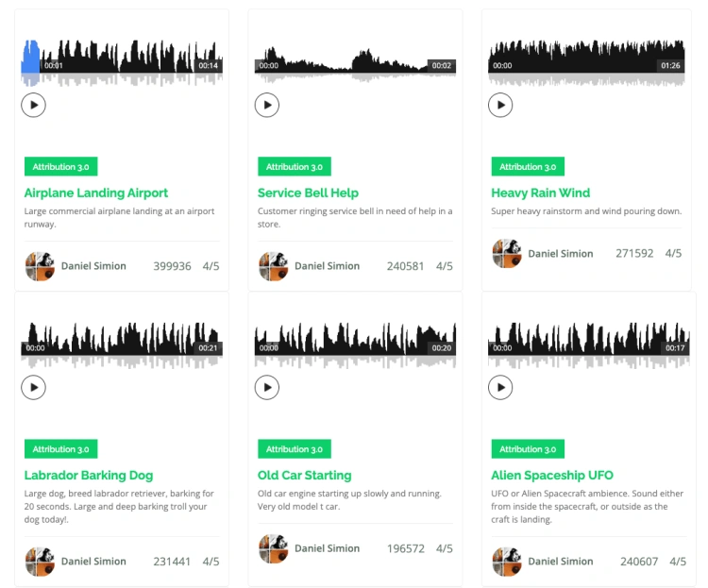Click the blue played portion of Airplane waveform

(x=30, y=61)
